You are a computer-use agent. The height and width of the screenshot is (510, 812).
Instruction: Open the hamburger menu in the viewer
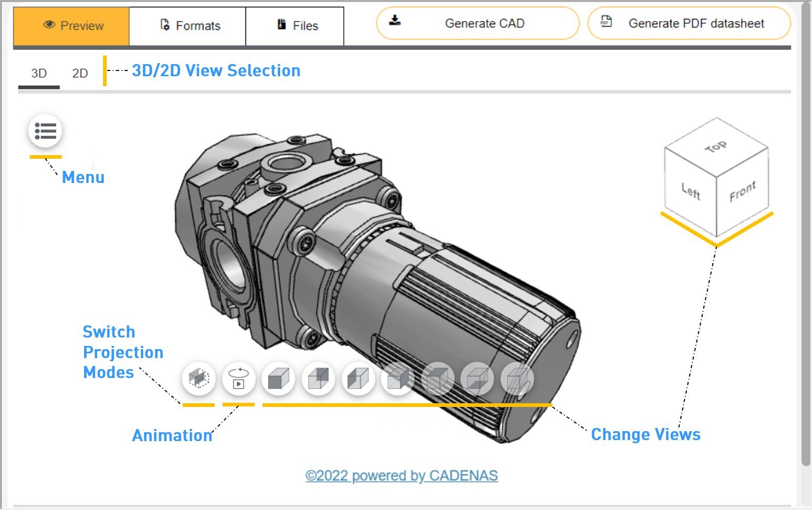(x=45, y=131)
